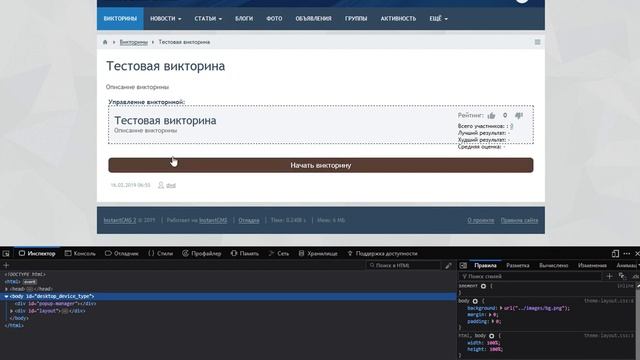Expand the div id="layout" node
This screenshot has height=360, width=640.
pos(11,311)
